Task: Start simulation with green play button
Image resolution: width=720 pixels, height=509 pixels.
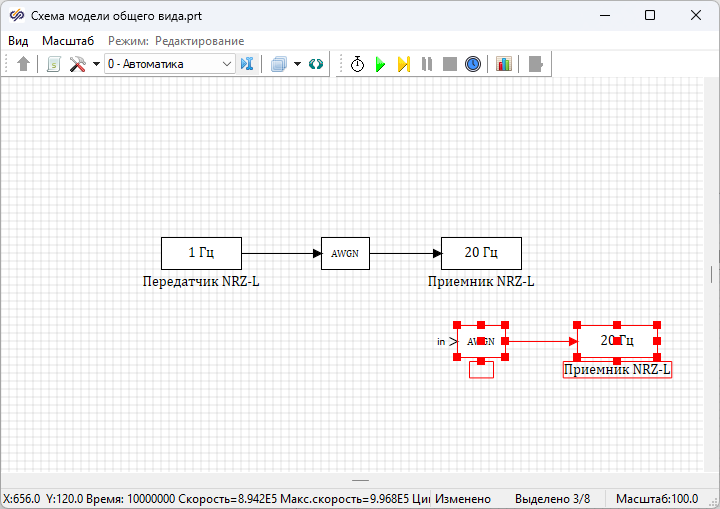Action: pyautogui.click(x=380, y=64)
